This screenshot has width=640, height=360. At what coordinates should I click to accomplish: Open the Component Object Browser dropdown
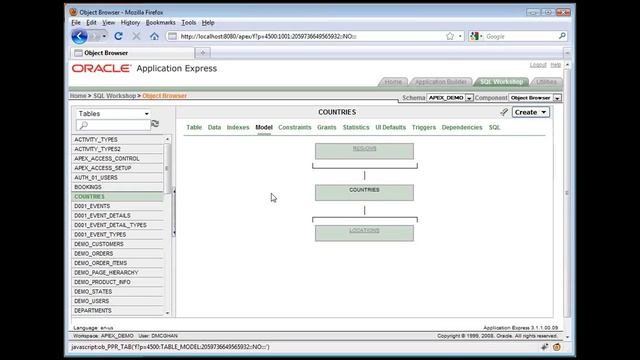coord(535,98)
